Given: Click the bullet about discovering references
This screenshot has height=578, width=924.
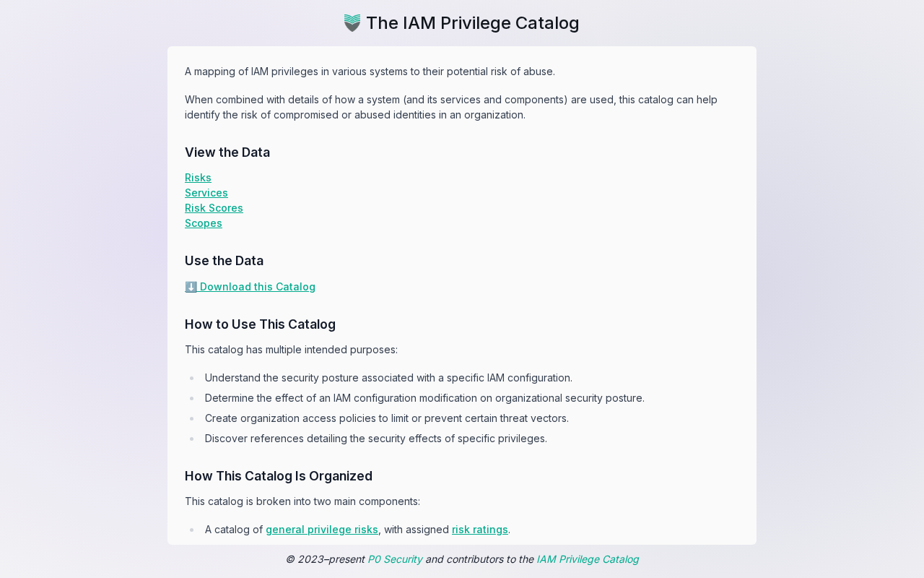Looking at the screenshot, I should (376, 439).
